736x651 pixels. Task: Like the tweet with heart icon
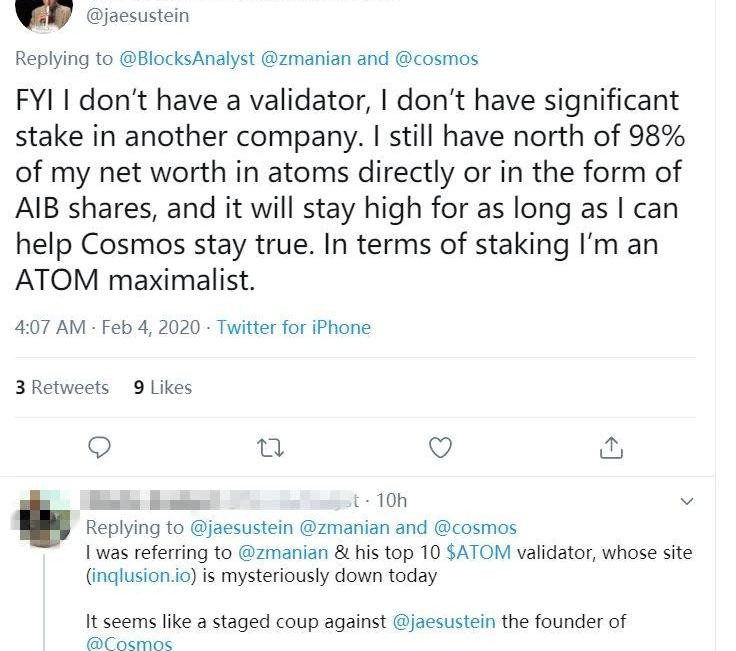440,448
